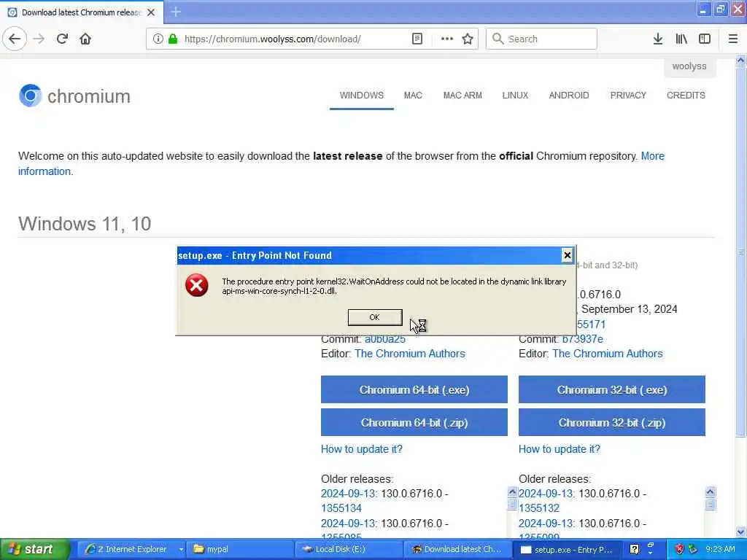This screenshot has width=747, height=560.
Task: Switch to setup.exe taskbar item
Action: 566,550
